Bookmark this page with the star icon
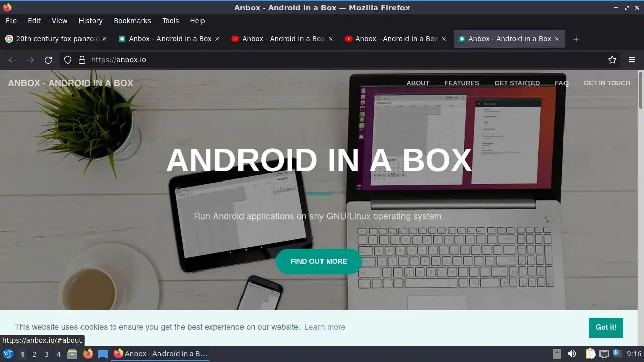Screen dimensions: 644x362 [612, 60]
